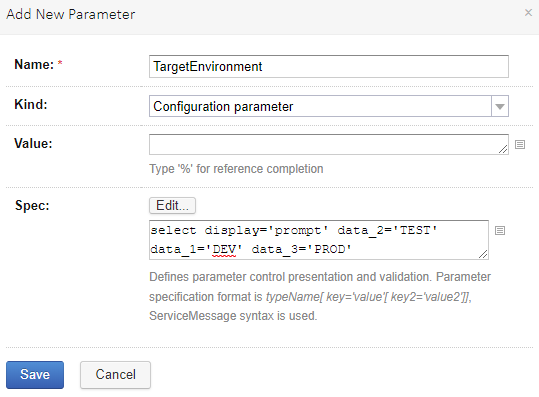Screen dimensions: 539x397
Task: Click the resize grip of the Value textarea
Action: click(x=503, y=149)
